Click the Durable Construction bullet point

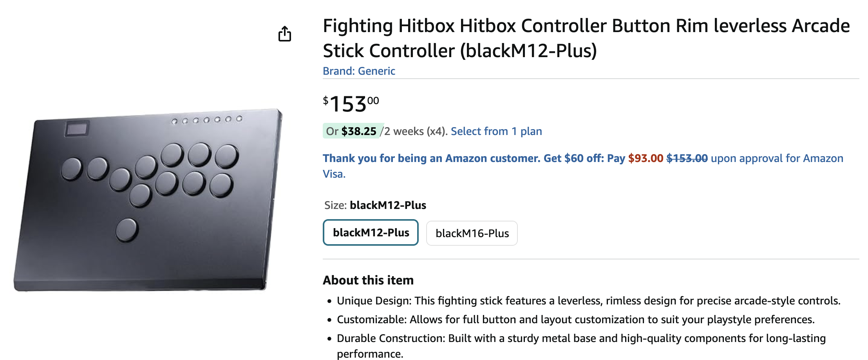click(x=581, y=338)
